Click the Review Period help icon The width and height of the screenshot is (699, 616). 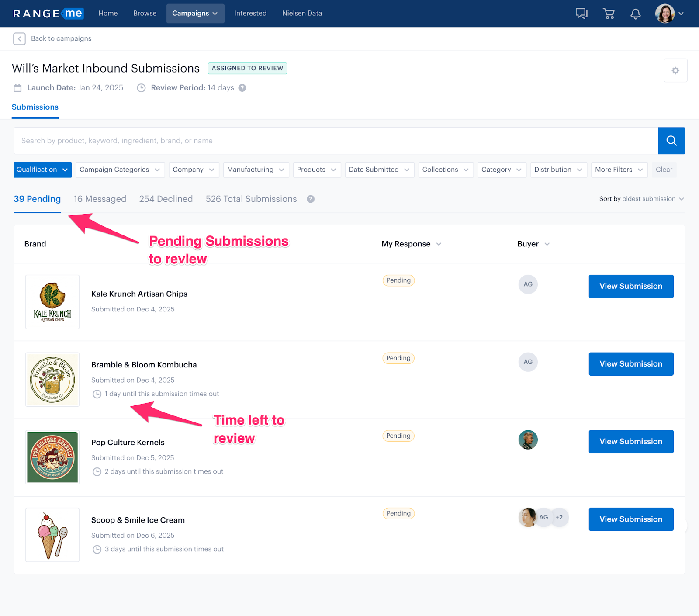click(242, 88)
